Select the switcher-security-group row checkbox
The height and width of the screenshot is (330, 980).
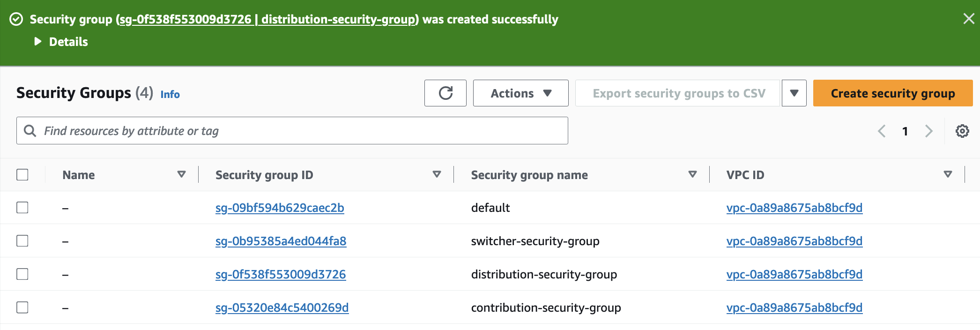pos(22,241)
